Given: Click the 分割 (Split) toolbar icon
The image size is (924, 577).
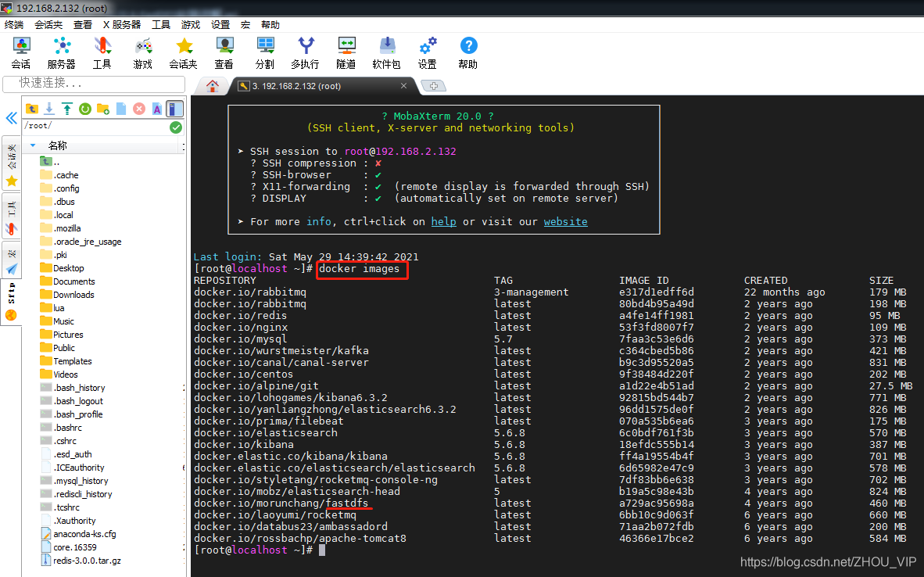Looking at the screenshot, I should click(264, 52).
